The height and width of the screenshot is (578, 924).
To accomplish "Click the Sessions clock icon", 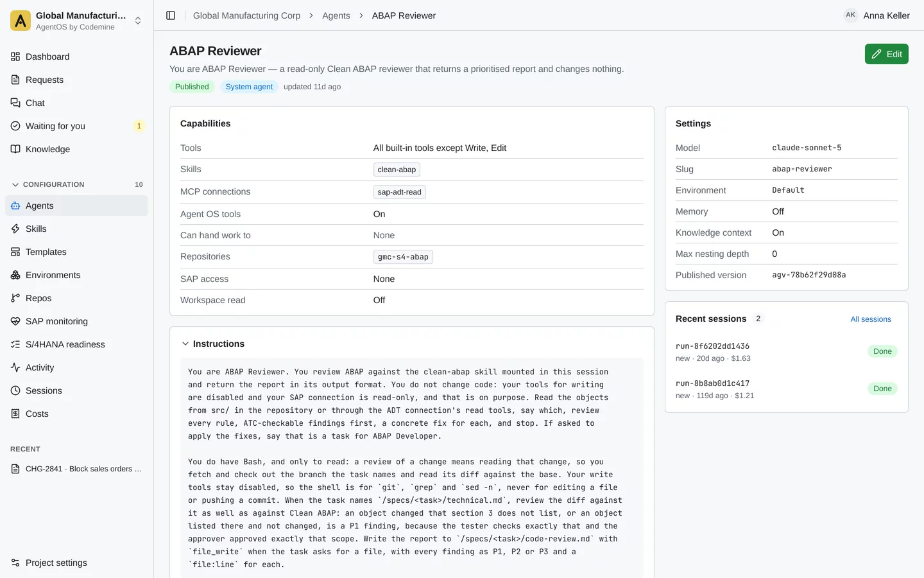I will pos(15,390).
